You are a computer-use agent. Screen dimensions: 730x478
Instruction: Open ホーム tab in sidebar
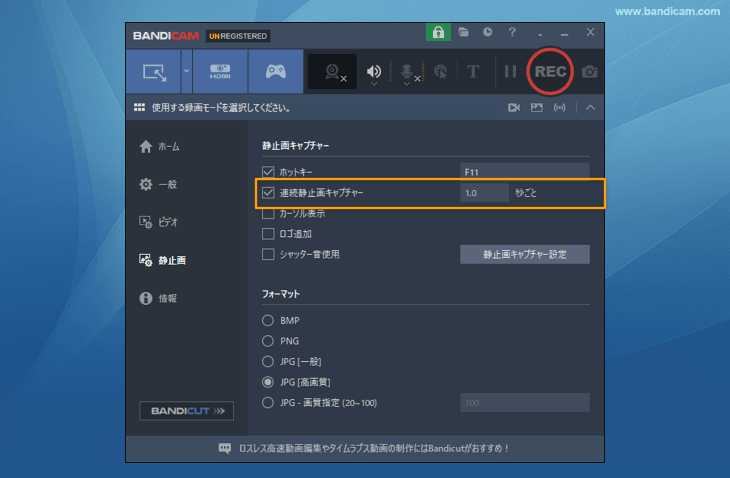[x=160, y=147]
